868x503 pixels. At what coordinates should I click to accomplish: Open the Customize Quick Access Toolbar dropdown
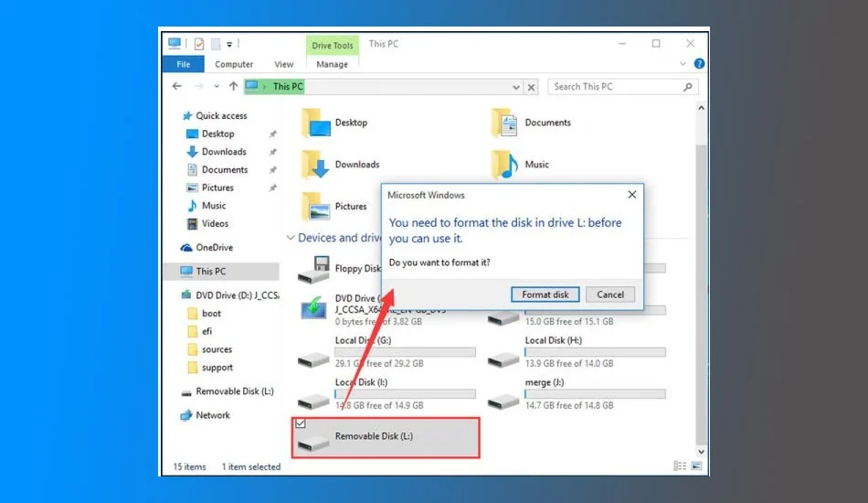point(229,44)
